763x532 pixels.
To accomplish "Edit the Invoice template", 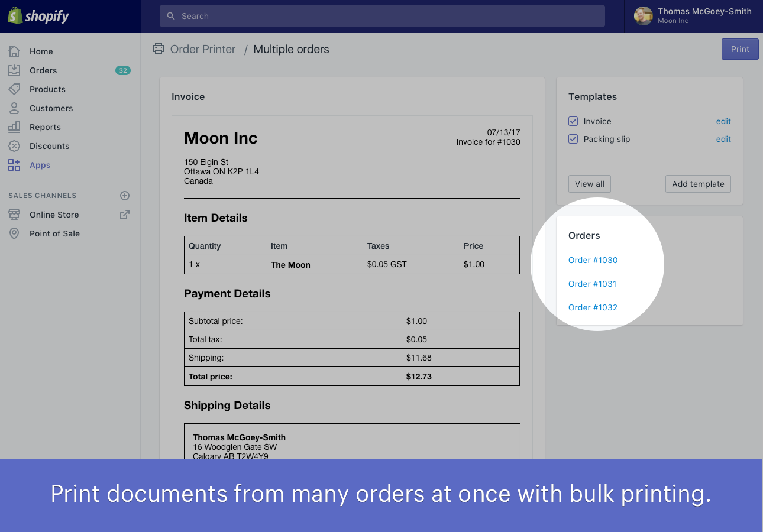I will point(723,121).
